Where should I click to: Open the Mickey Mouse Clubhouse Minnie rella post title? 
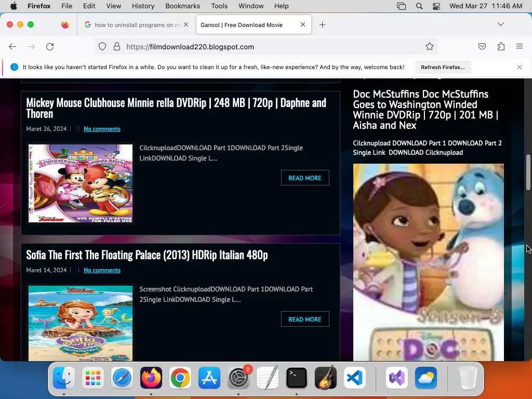tap(176, 108)
